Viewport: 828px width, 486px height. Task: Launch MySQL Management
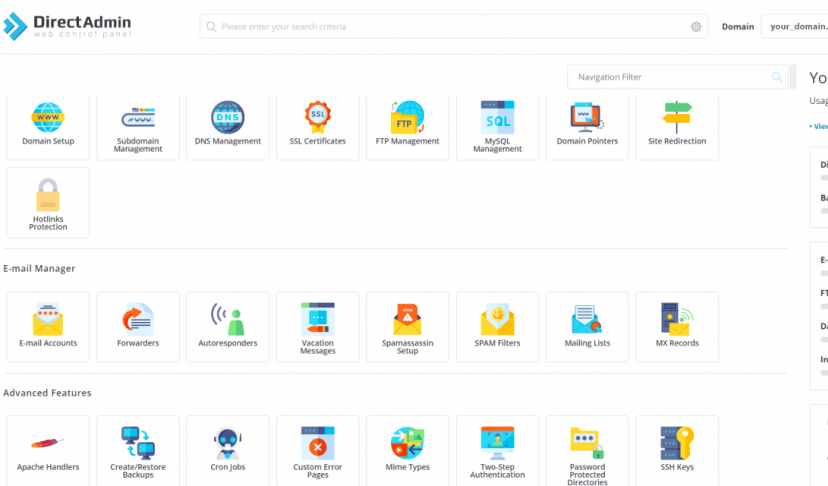(x=497, y=124)
